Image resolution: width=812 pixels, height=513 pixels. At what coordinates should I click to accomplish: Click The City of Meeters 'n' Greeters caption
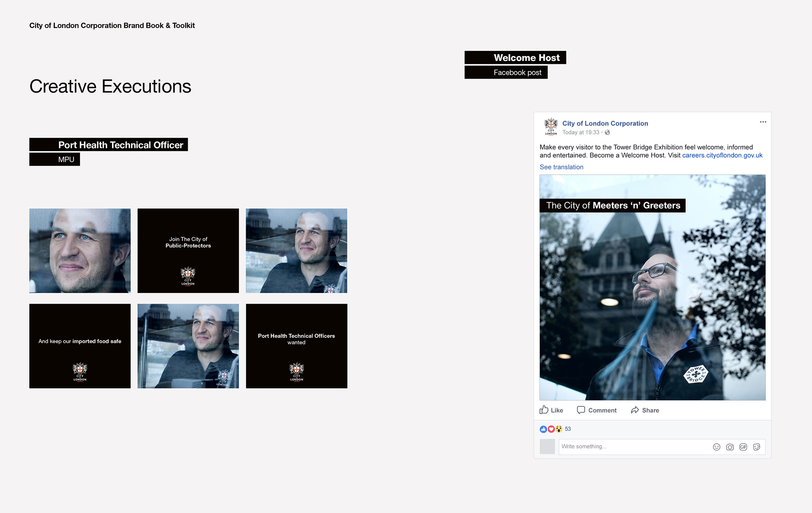coord(612,206)
